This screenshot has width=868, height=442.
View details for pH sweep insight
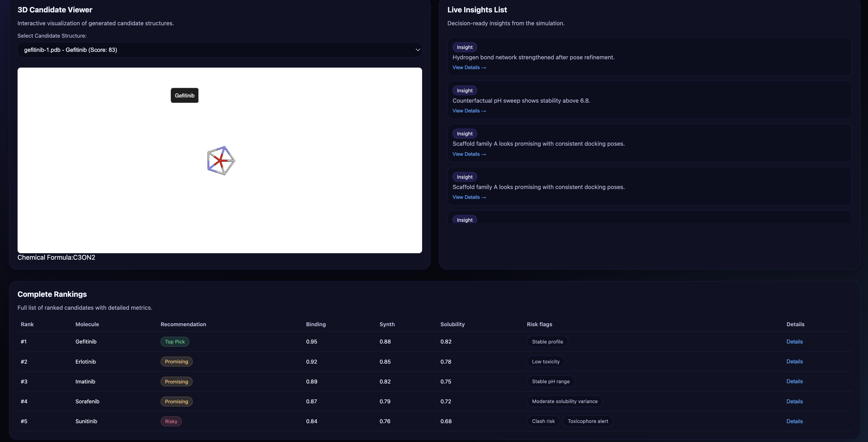click(x=469, y=111)
